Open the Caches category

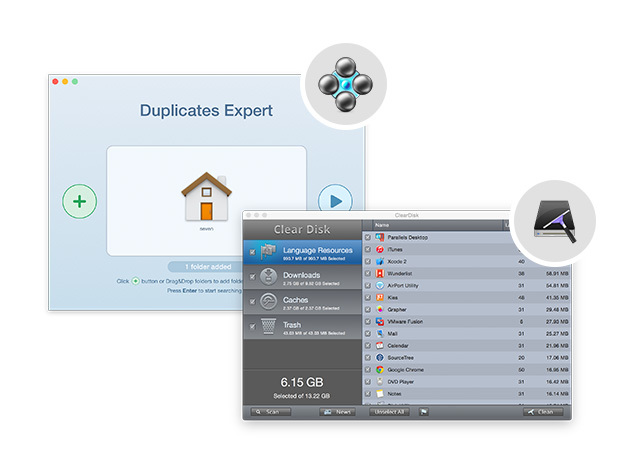[x=303, y=302]
